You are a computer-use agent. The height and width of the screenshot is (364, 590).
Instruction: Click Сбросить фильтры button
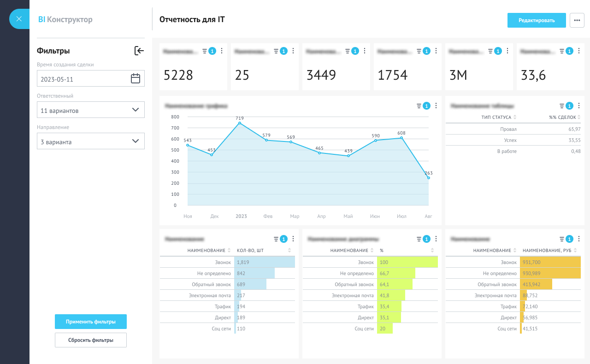[x=91, y=340]
